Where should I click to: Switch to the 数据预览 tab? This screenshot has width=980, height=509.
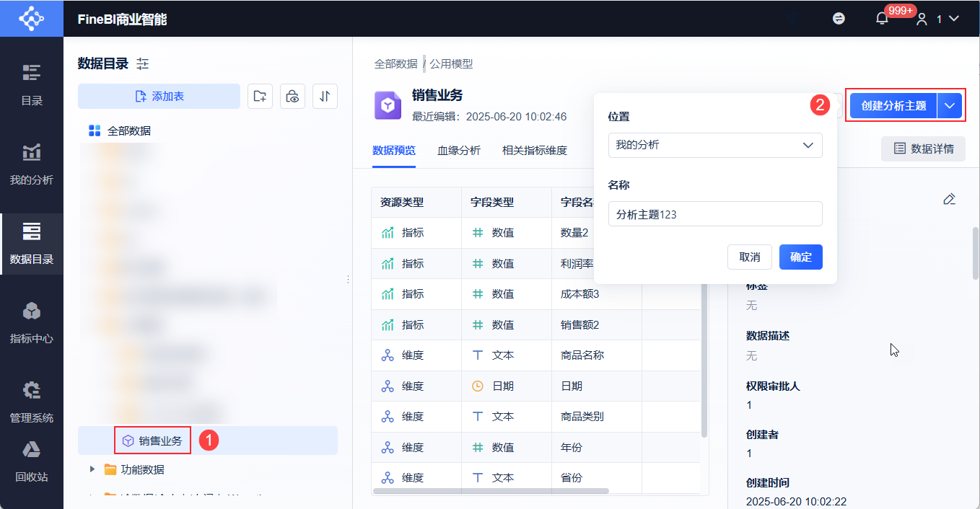click(394, 151)
